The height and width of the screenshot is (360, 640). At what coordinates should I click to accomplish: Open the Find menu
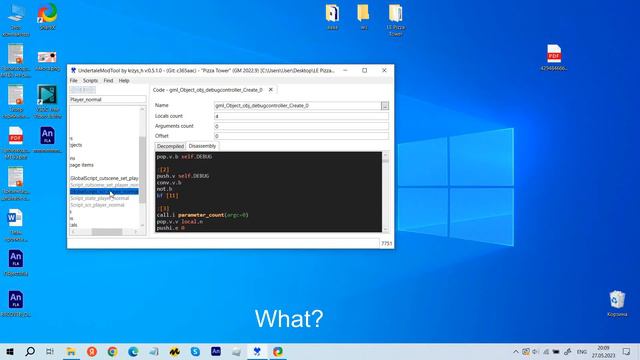coord(108,81)
